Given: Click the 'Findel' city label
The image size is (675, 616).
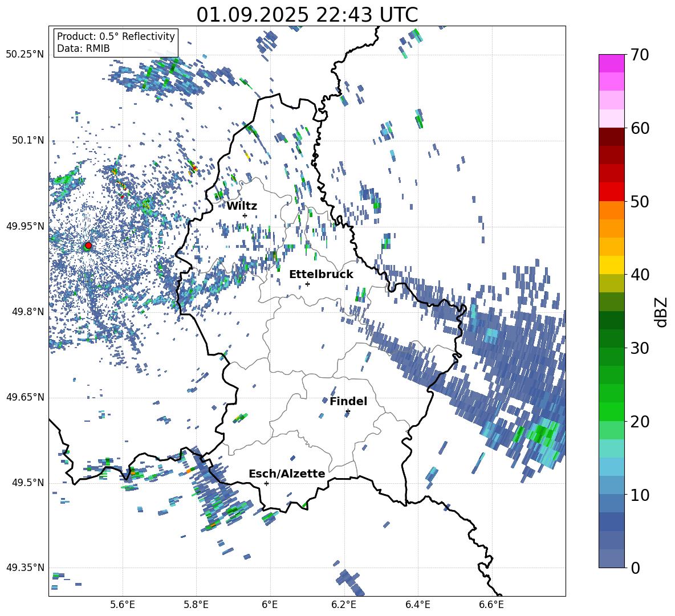Looking at the screenshot, I should [348, 401].
